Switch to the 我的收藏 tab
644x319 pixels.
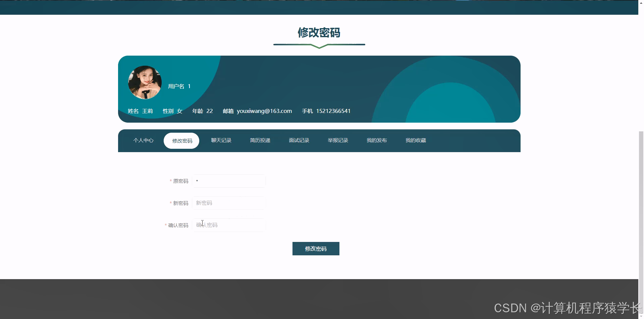[x=416, y=140]
